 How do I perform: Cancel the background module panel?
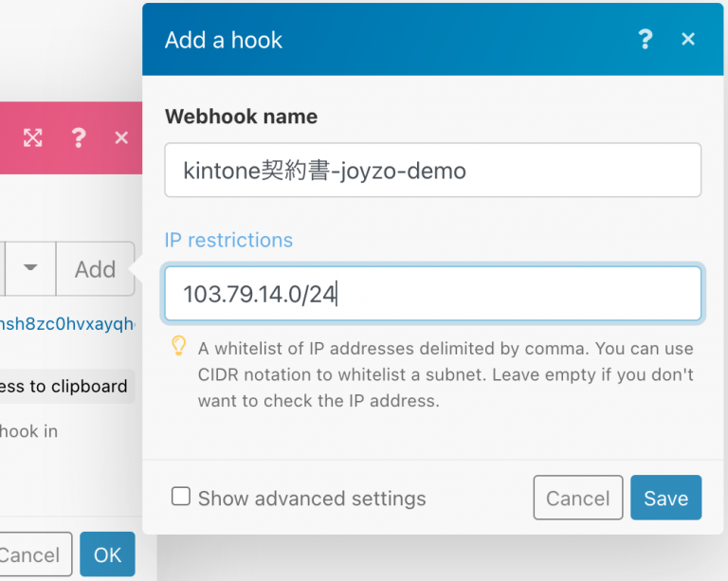coord(30,554)
